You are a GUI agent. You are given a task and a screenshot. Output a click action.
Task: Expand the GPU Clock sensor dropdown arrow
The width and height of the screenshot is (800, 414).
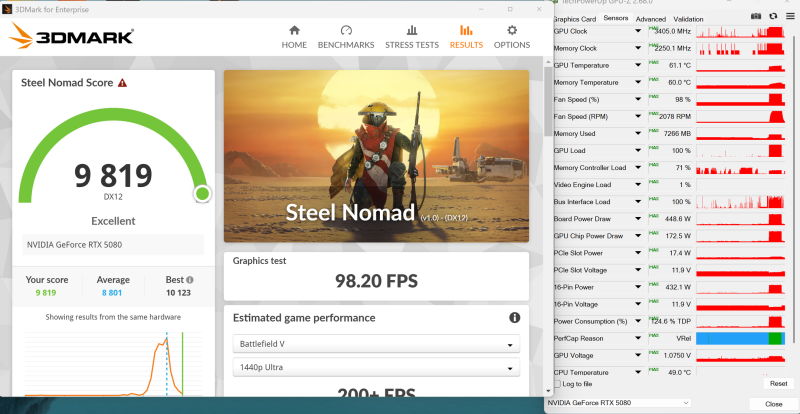point(638,32)
